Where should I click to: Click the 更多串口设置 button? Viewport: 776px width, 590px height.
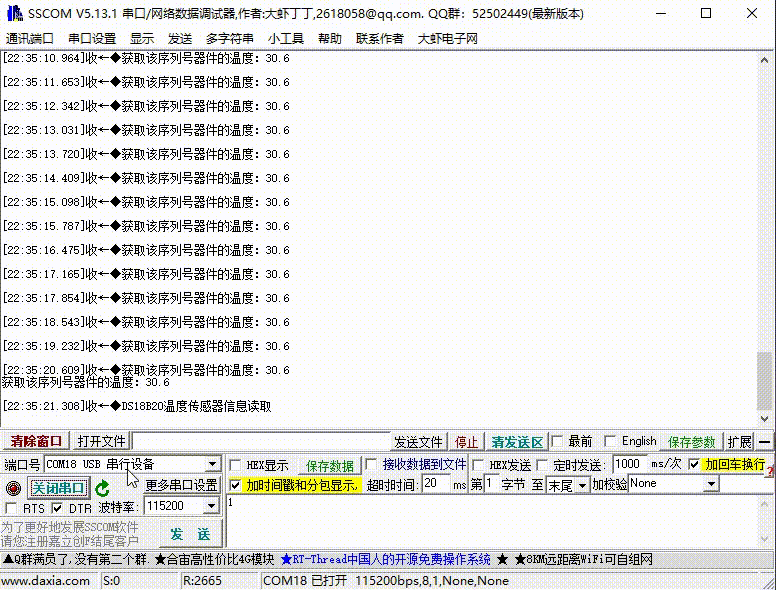pyautogui.click(x=182, y=485)
